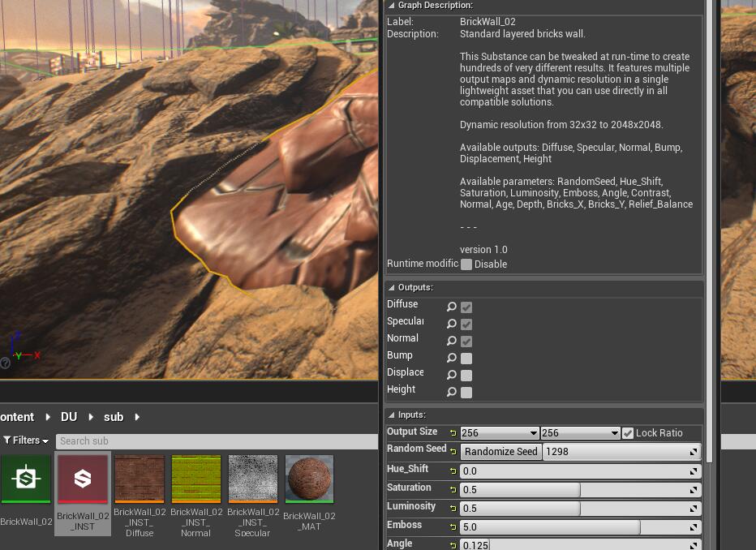The height and width of the screenshot is (550, 756).
Task: Toggle the Specular output checkbox
Action: 466,324
